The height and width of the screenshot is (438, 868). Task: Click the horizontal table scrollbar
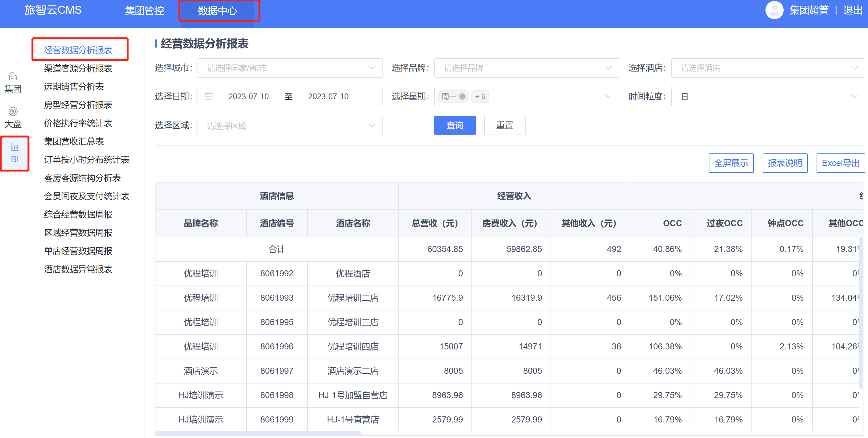point(258,433)
